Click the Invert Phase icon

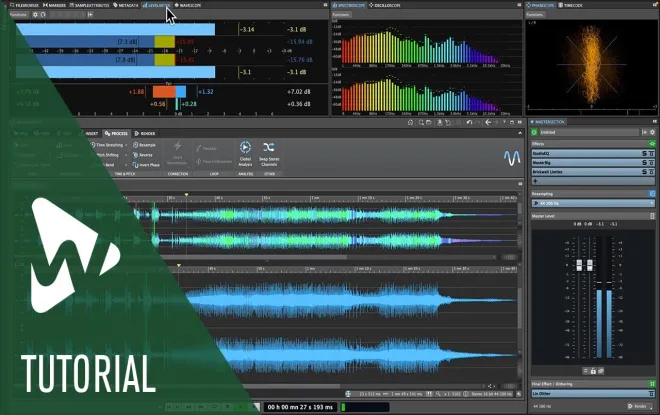[x=135, y=165]
